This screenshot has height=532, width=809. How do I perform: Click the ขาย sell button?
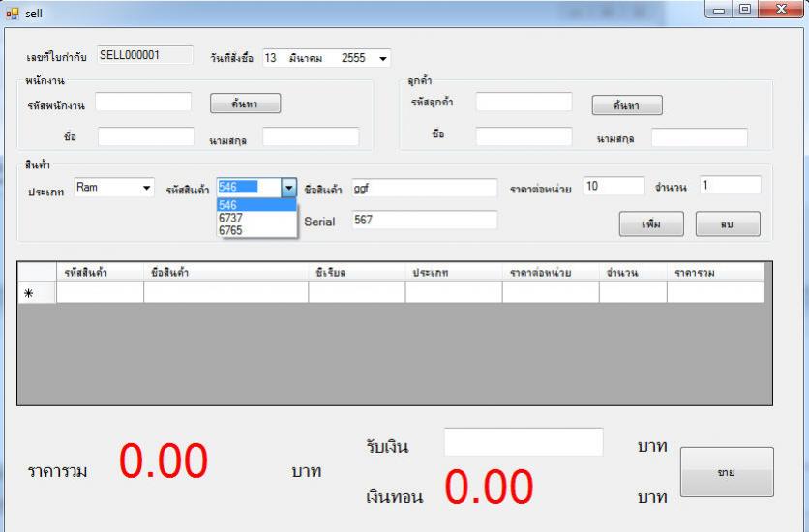tap(727, 472)
